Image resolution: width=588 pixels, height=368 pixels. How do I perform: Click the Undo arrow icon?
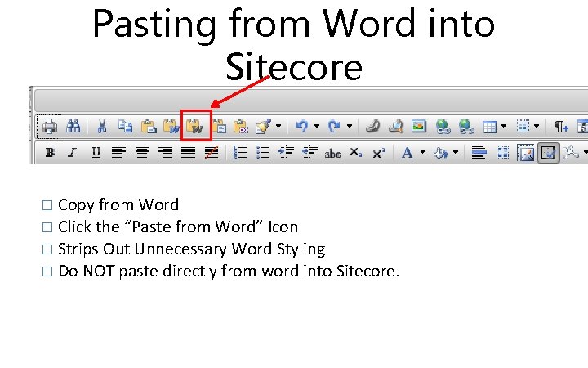[302, 126]
